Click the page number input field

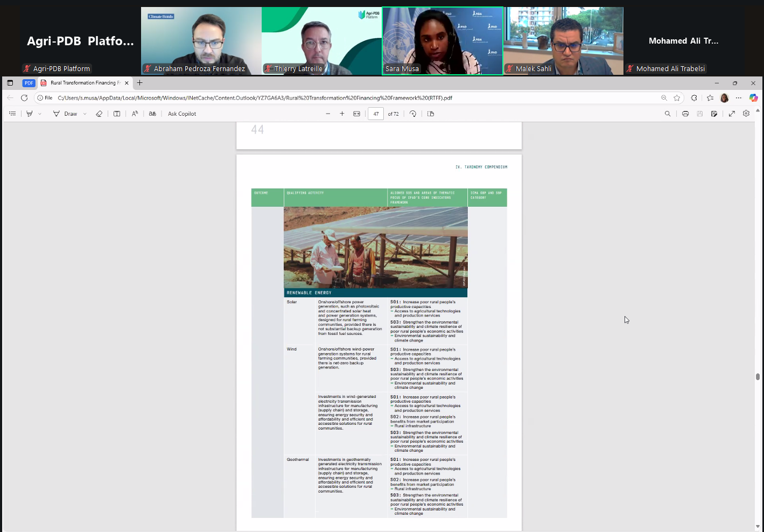coord(376,114)
